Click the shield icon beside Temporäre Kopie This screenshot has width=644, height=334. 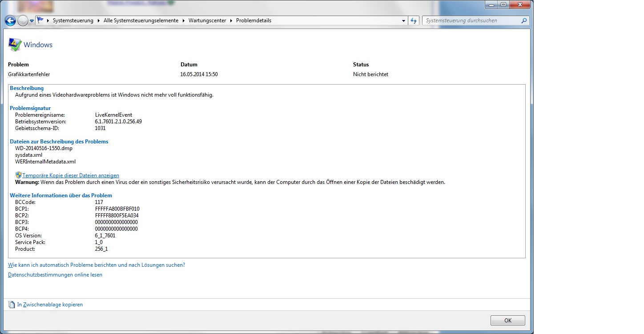click(18, 175)
